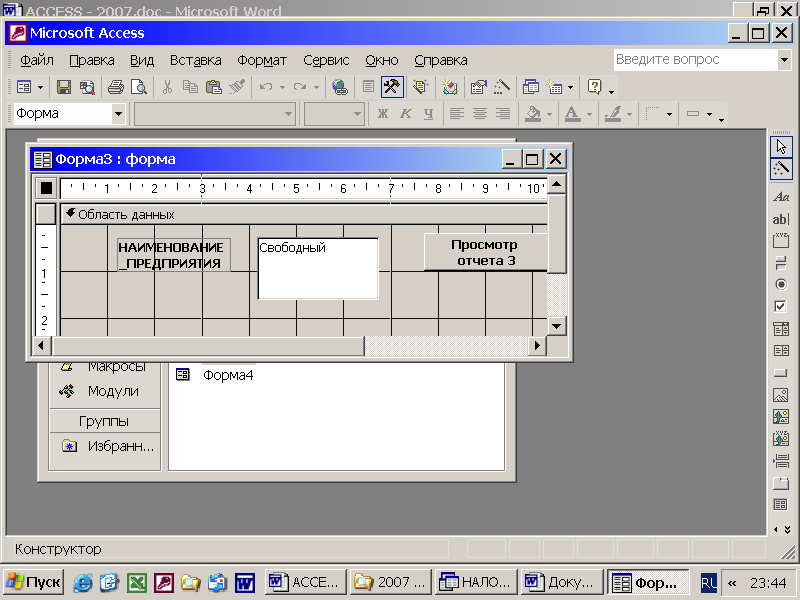Open the New Object dropdown arrow
The width and height of the screenshot is (800, 600).
click(570, 87)
